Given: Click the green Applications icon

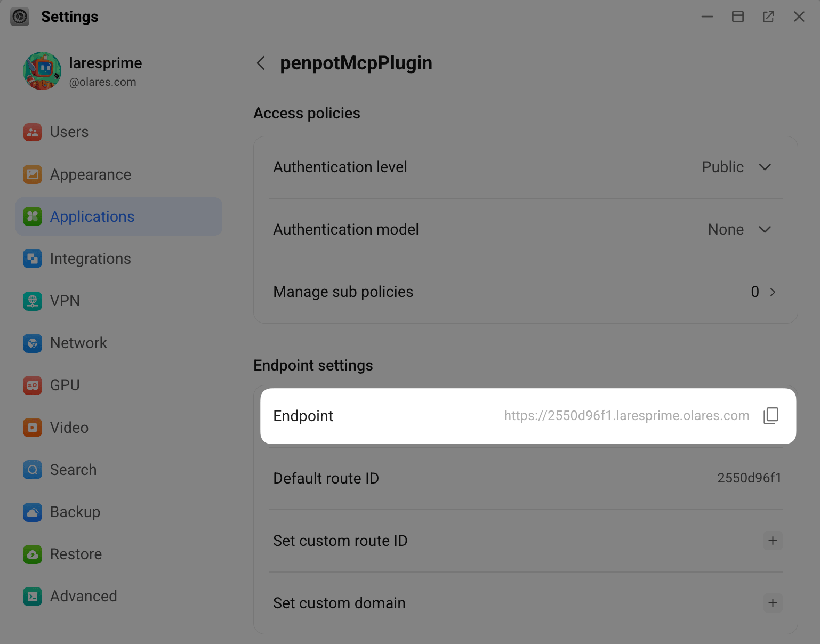Looking at the screenshot, I should 33,216.
